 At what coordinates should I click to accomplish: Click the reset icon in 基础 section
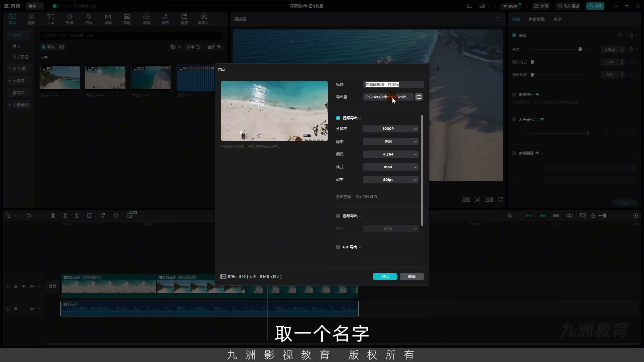(x=620, y=35)
